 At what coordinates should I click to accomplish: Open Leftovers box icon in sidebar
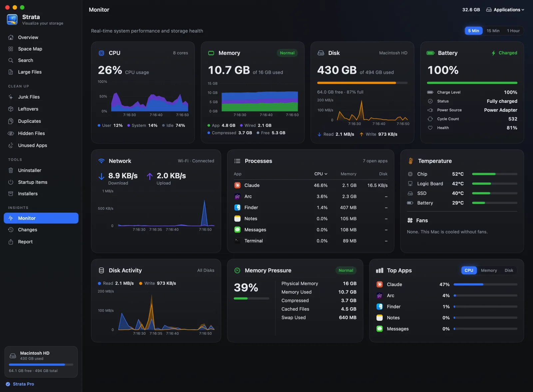[x=11, y=109]
